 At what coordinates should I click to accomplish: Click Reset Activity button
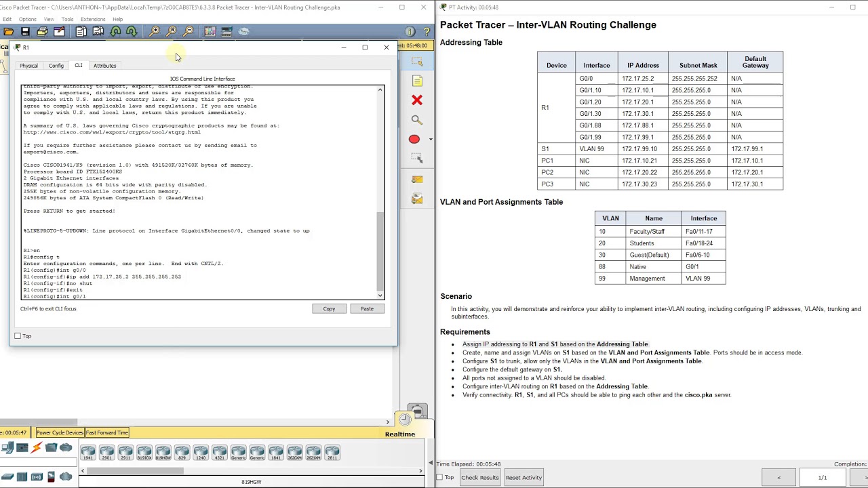(524, 478)
